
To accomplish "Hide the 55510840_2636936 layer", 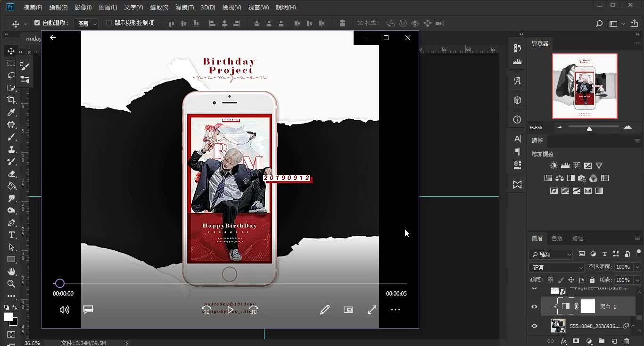I will point(534,326).
